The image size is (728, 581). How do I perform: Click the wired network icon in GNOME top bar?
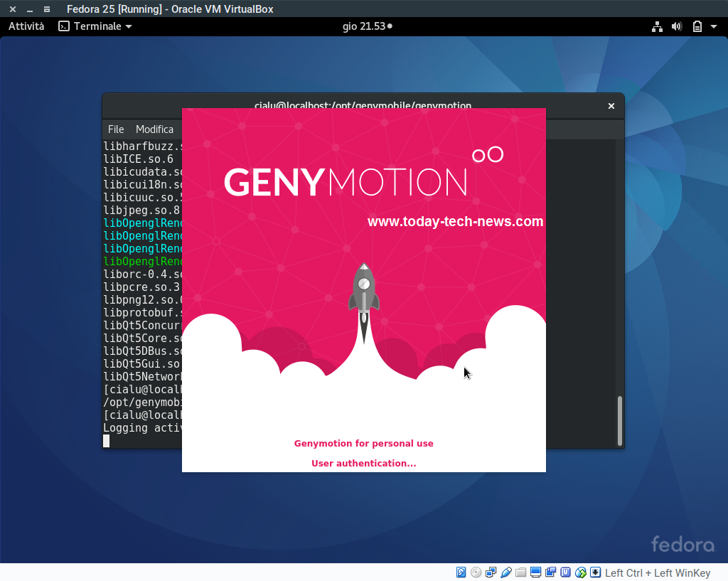coord(657,26)
